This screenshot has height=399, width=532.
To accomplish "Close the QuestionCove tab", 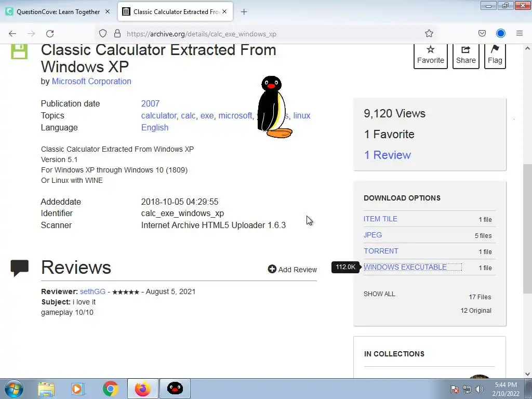I will 108,11.
